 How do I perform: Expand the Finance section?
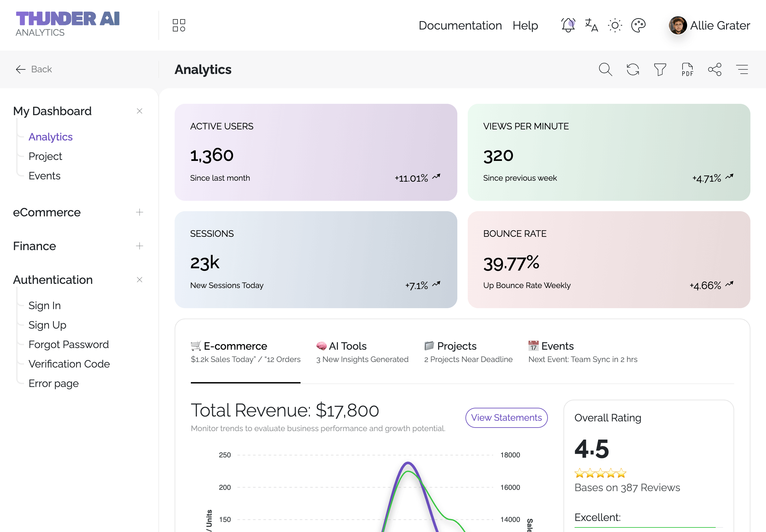pyautogui.click(x=139, y=246)
